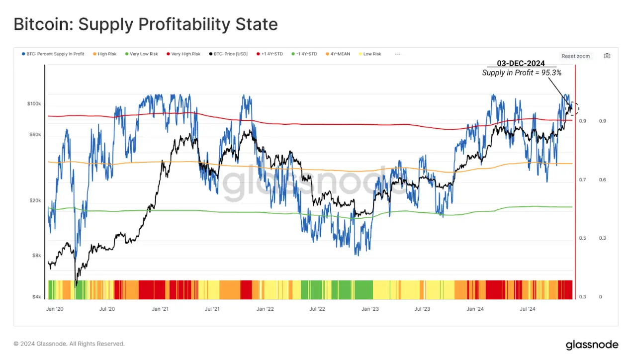Viewport: 632px width, 364px height.
Task: Click the camera icon to save chart image
Action: tap(607, 56)
